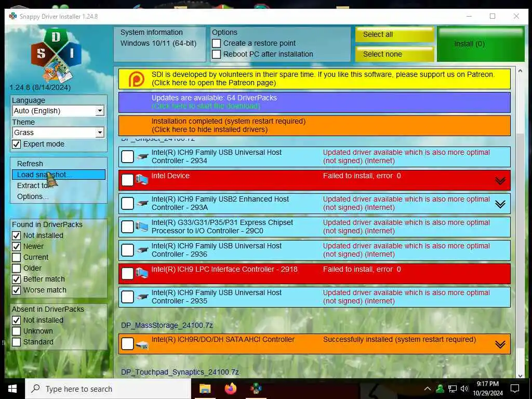Click the System information panel

tap(159, 44)
